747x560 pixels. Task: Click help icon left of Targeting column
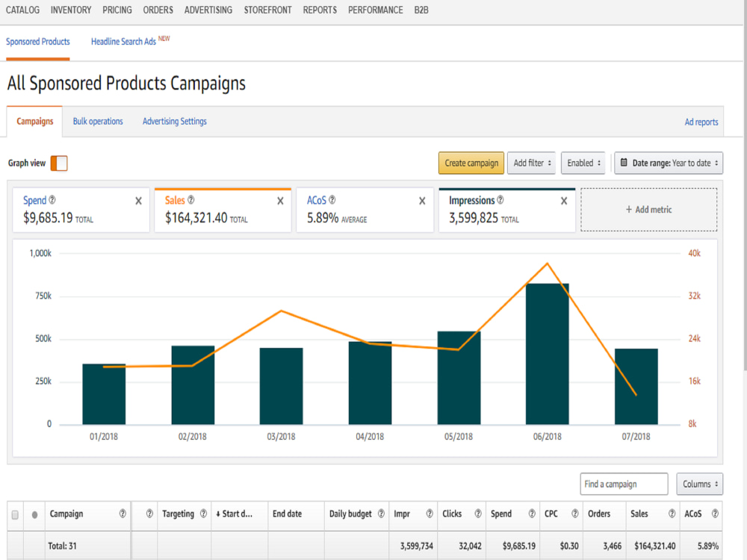tap(149, 514)
